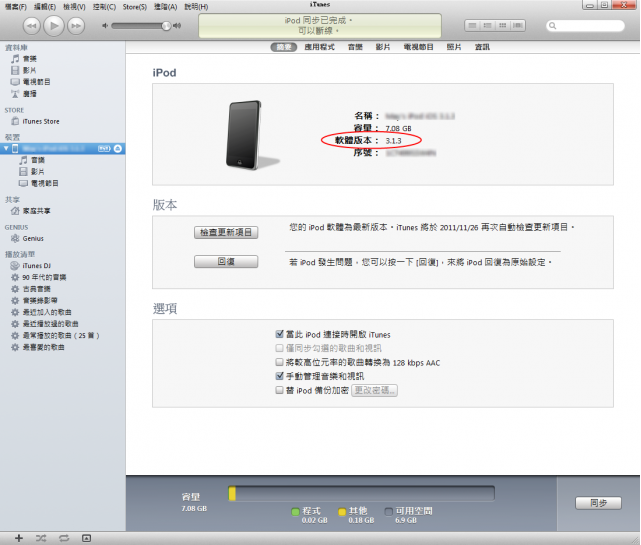641x545 pixels.
Task: Switch to the 照片 tab
Action: point(454,47)
